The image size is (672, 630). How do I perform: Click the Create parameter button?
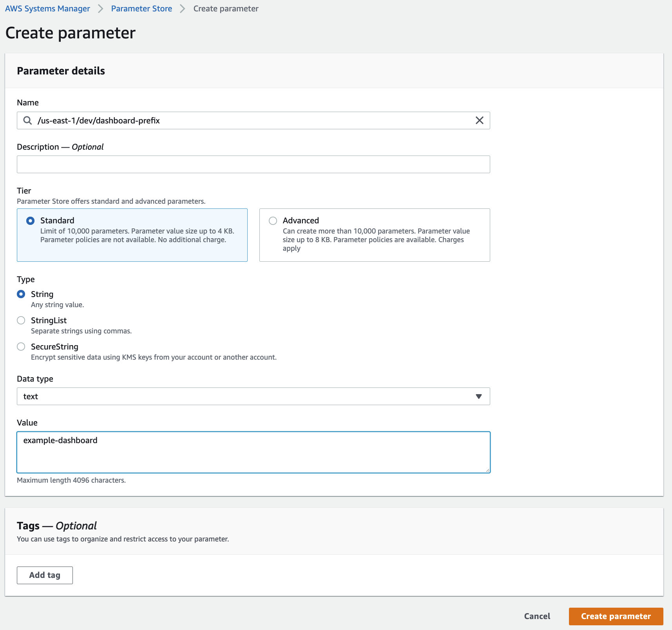pyautogui.click(x=615, y=616)
